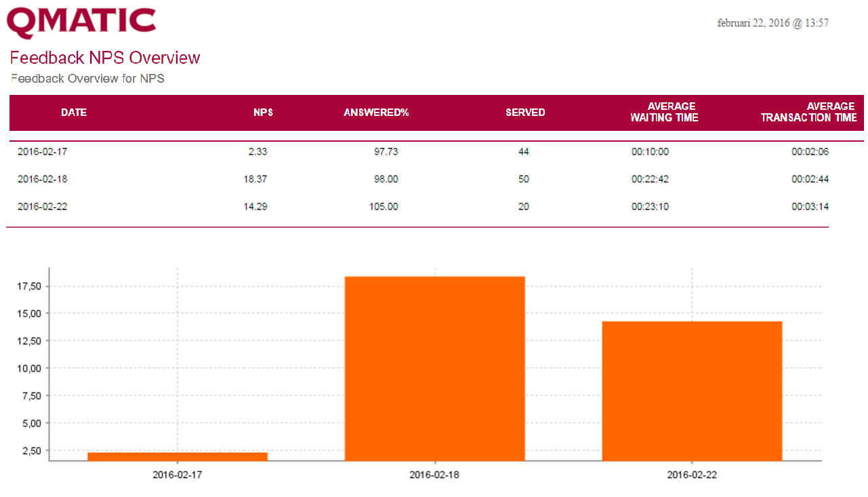Click the waiting time 00:23:10
868x497 pixels.
[x=650, y=206]
